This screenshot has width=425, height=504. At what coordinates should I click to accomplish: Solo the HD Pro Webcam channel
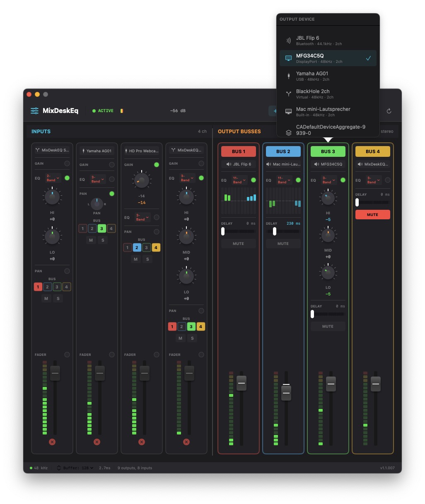click(147, 259)
